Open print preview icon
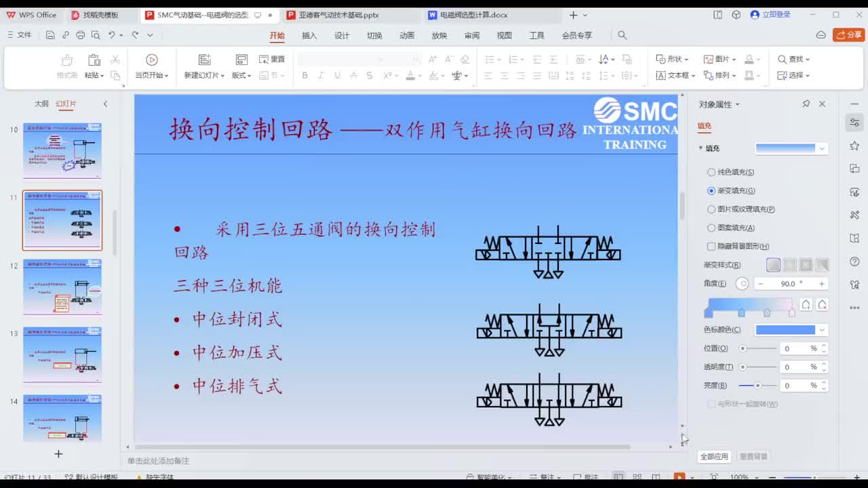Image resolution: width=868 pixels, height=488 pixels. click(96, 35)
